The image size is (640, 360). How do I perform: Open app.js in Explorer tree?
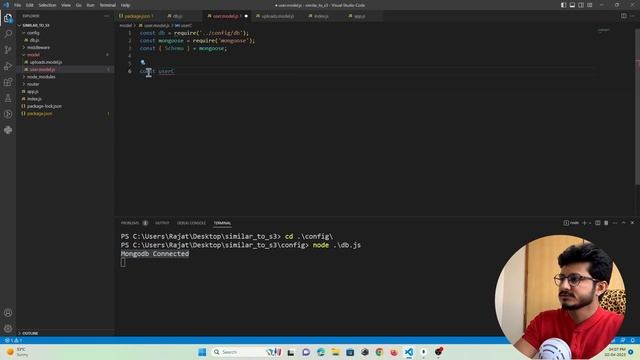coord(33,91)
